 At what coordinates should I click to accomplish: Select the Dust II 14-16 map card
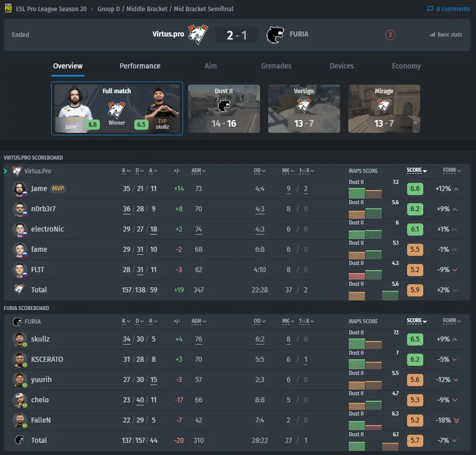pos(224,108)
